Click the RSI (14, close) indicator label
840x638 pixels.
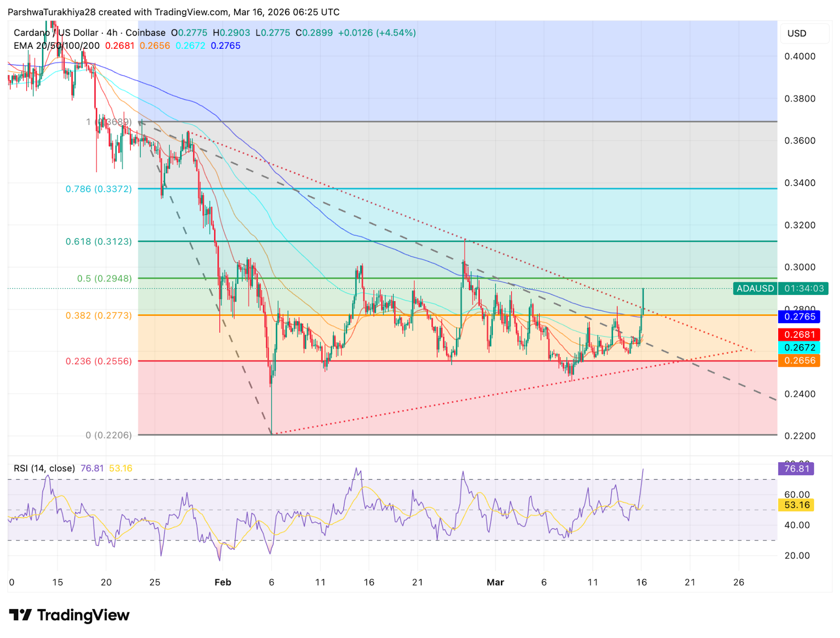tap(43, 468)
